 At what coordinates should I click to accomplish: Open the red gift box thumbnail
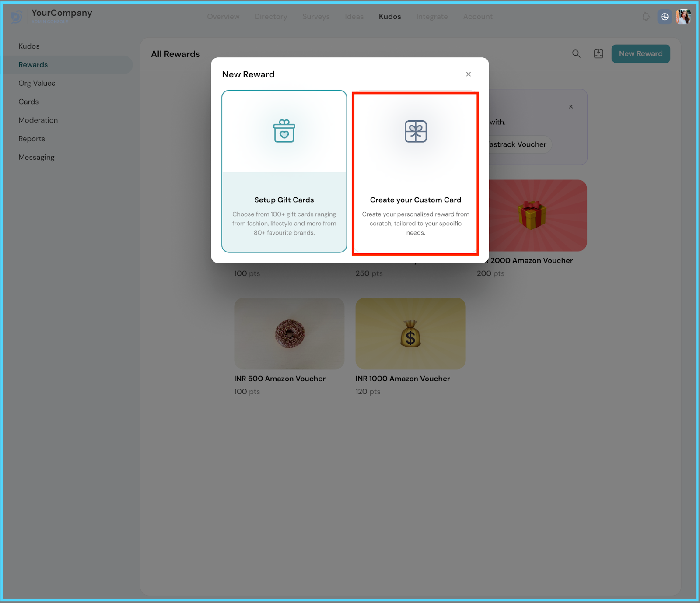tap(538, 215)
